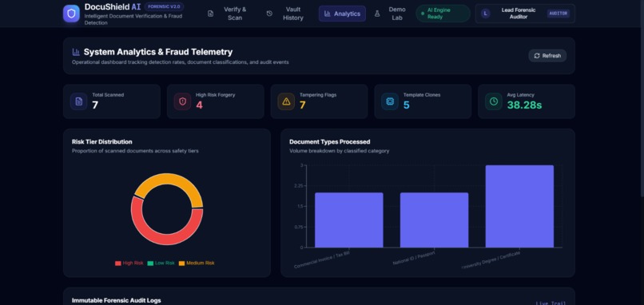The image size is (644, 305).
Task: Click the Template Clones value 5
Action: point(407,105)
